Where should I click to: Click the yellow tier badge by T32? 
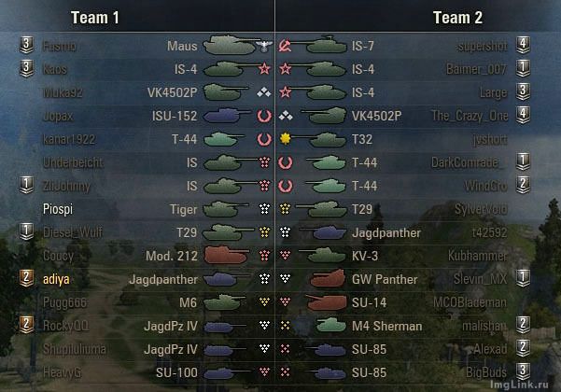[285, 139]
